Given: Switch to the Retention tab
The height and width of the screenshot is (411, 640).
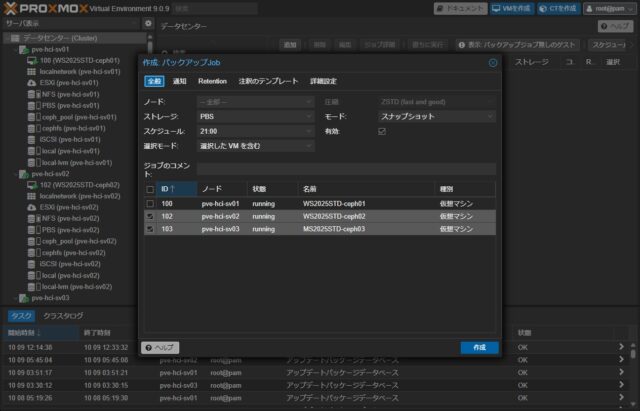Looking at the screenshot, I should (x=212, y=81).
